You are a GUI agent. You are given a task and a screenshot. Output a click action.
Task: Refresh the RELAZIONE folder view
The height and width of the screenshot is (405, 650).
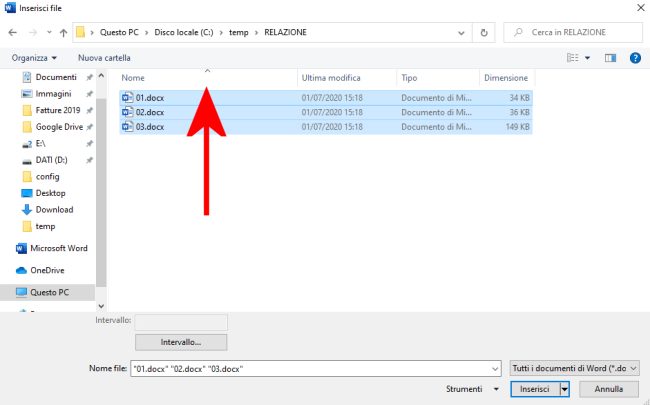pyautogui.click(x=484, y=32)
